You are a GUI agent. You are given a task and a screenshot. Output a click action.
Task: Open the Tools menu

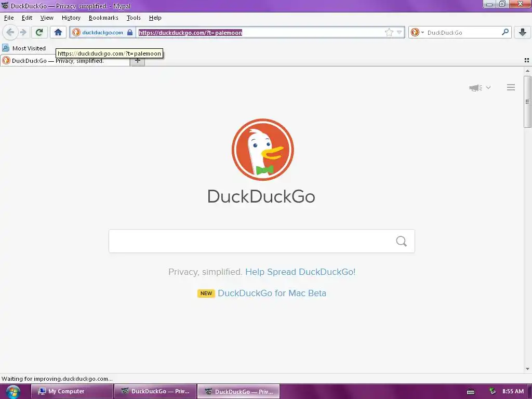coord(134,18)
